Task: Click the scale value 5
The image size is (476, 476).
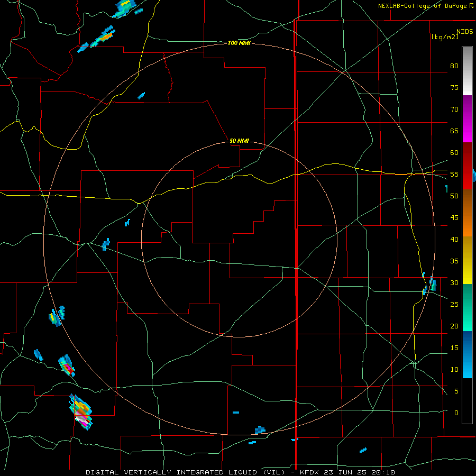Action: point(456,391)
